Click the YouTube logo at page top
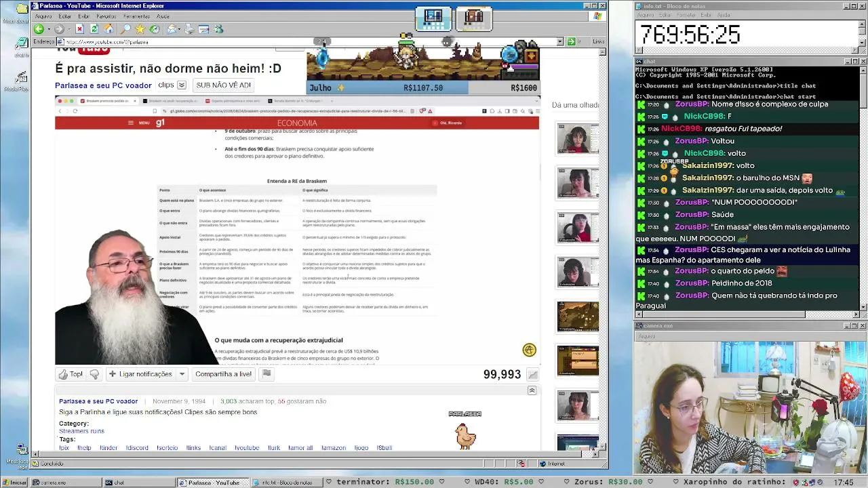The height and width of the screenshot is (488, 868). tap(83, 49)
